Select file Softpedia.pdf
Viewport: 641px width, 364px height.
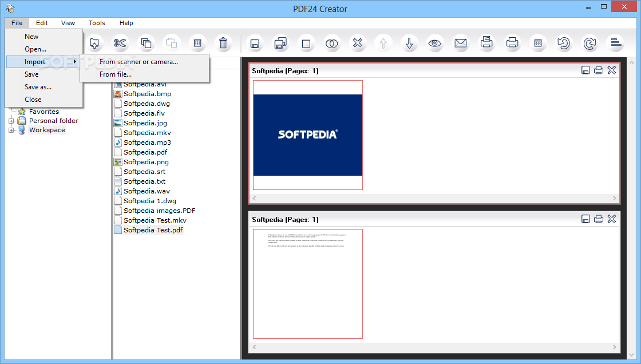pos(145,152)
